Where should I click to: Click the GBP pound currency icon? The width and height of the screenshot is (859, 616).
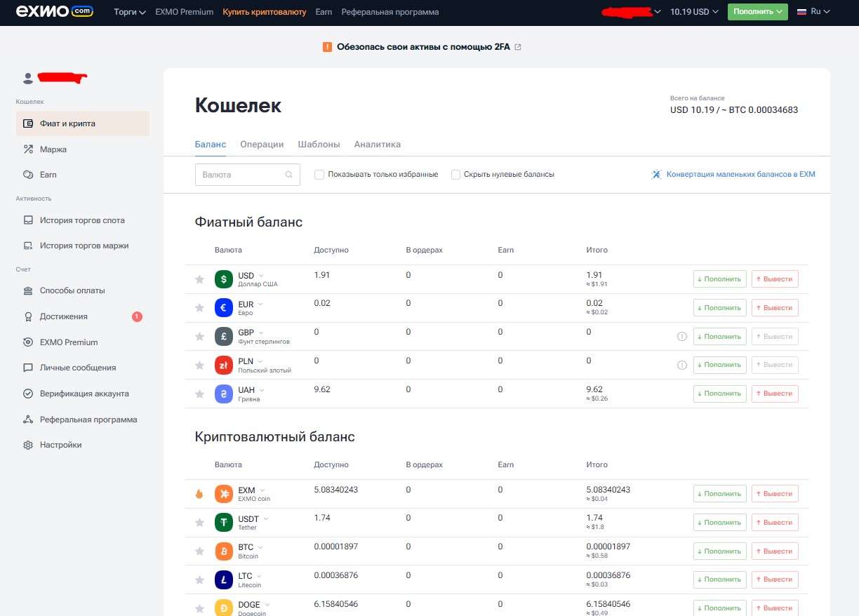point(224,336)
